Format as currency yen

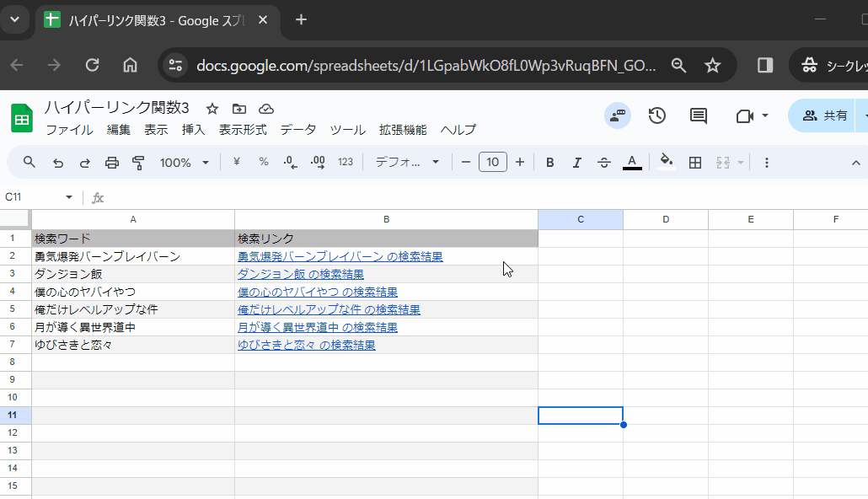[237, 163]
